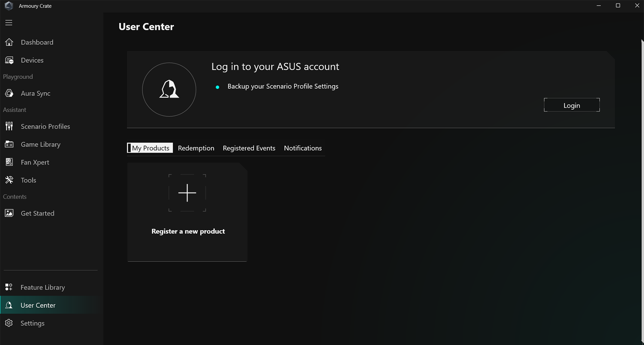Open the Feature Library
644x345 pixels.
click(42, 287)
